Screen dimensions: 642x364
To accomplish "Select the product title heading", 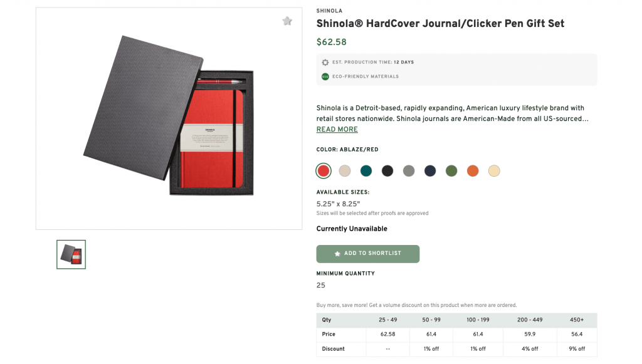I will click(x=439, y=23).
